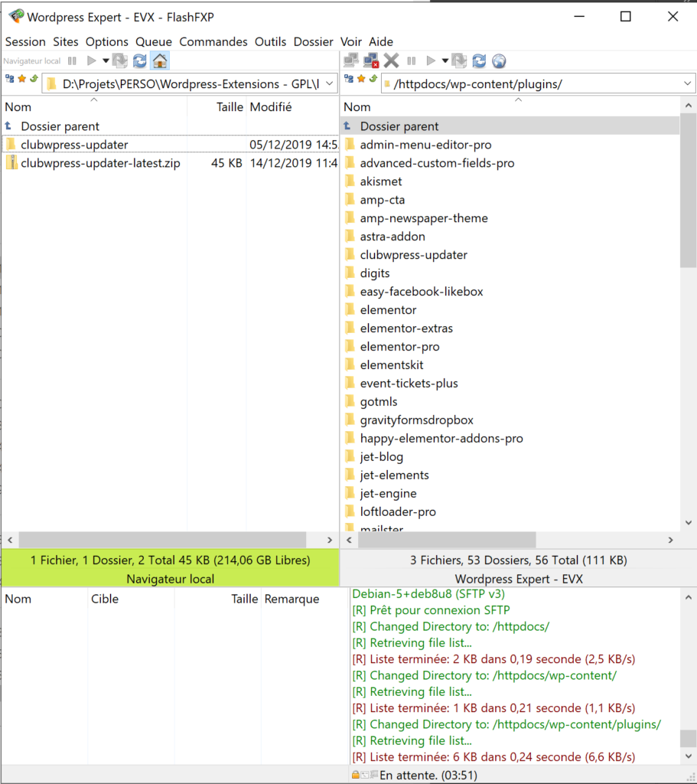This screenshot has height=784, width=697.
Task: Expand the remote path dropdown
Action: (688, 83)
